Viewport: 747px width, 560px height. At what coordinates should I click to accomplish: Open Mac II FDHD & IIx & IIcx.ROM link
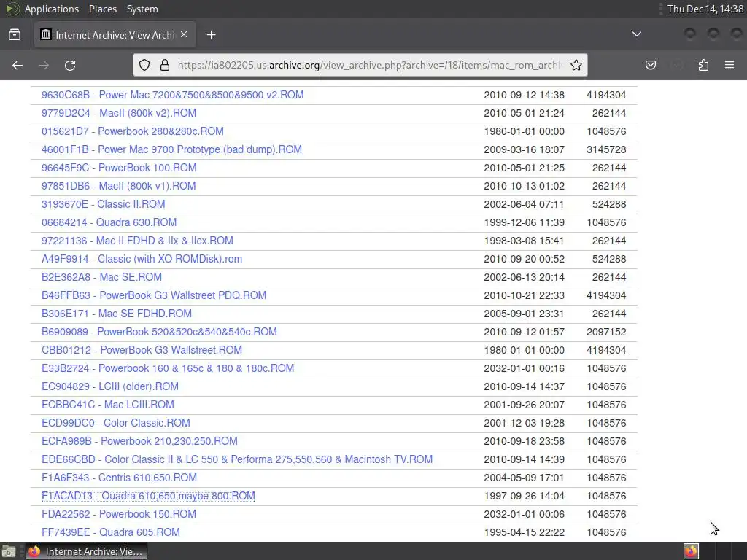[137, 241]
